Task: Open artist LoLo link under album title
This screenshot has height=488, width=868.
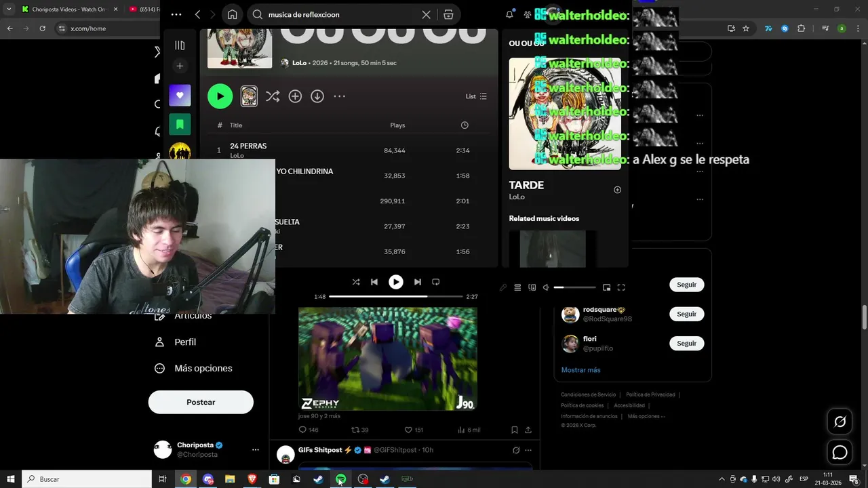Action: coord(299,63)
